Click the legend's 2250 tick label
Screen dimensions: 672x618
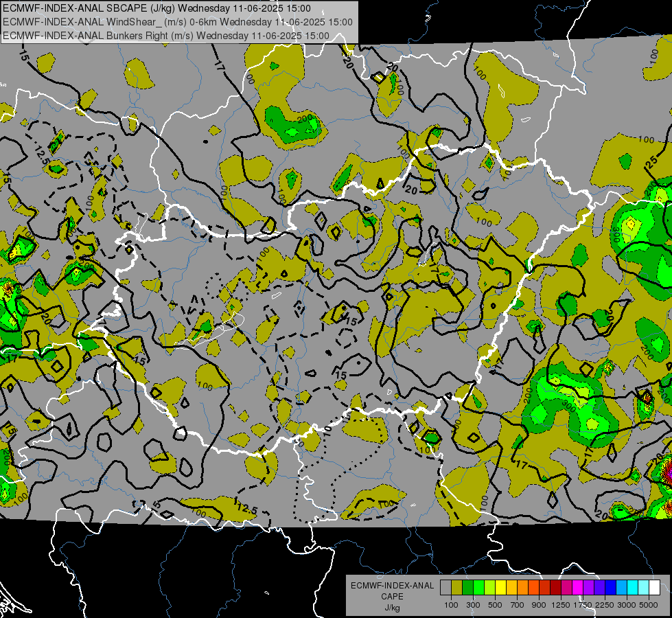(x=605, y=605)
